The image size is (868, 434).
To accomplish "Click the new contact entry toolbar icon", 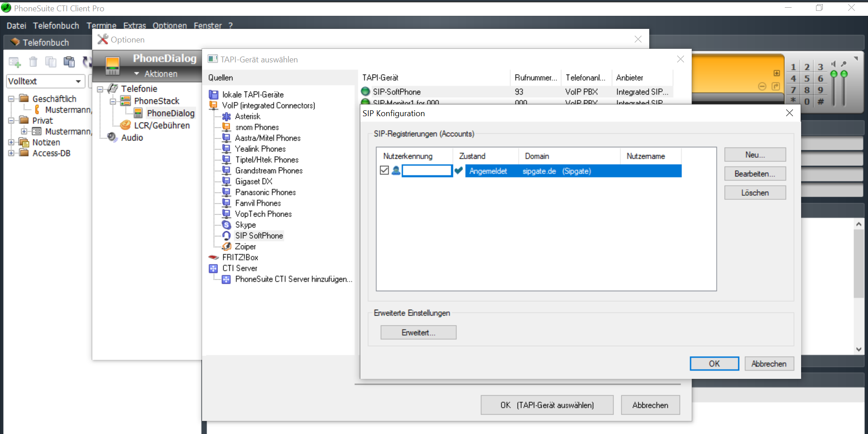I will 15,62.
